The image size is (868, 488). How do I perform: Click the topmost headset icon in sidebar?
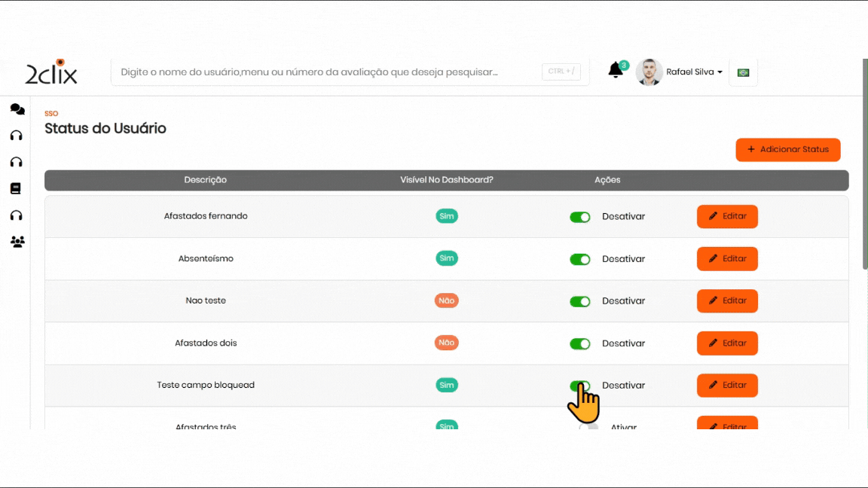(16, 136)
